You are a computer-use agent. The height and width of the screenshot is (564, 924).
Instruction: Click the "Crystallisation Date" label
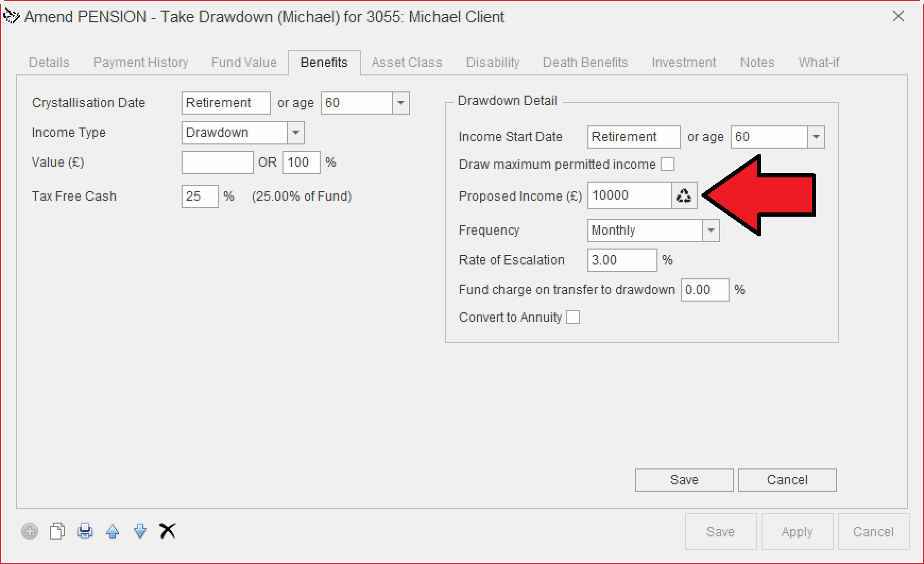[88, 102]
